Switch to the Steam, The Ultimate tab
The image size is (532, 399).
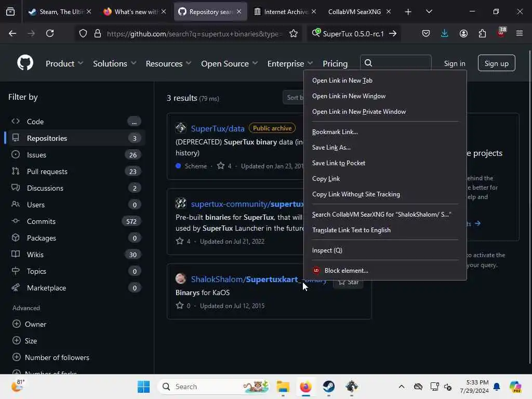(59, 11)
